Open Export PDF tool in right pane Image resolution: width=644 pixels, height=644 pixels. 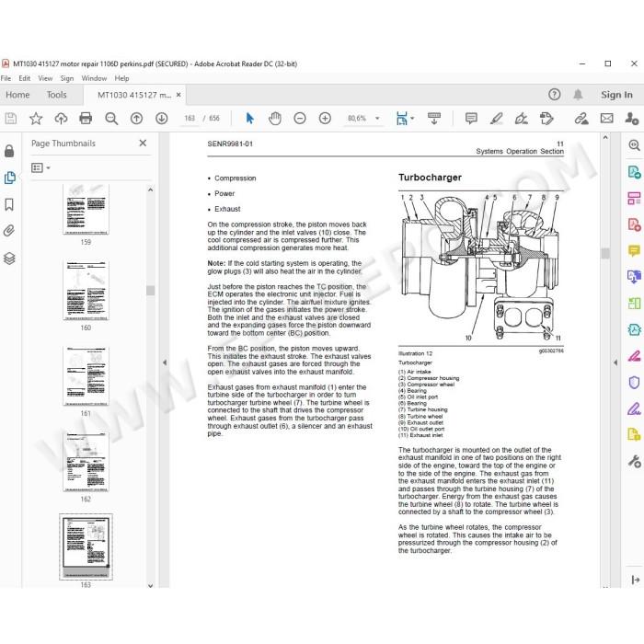point(634,172)
